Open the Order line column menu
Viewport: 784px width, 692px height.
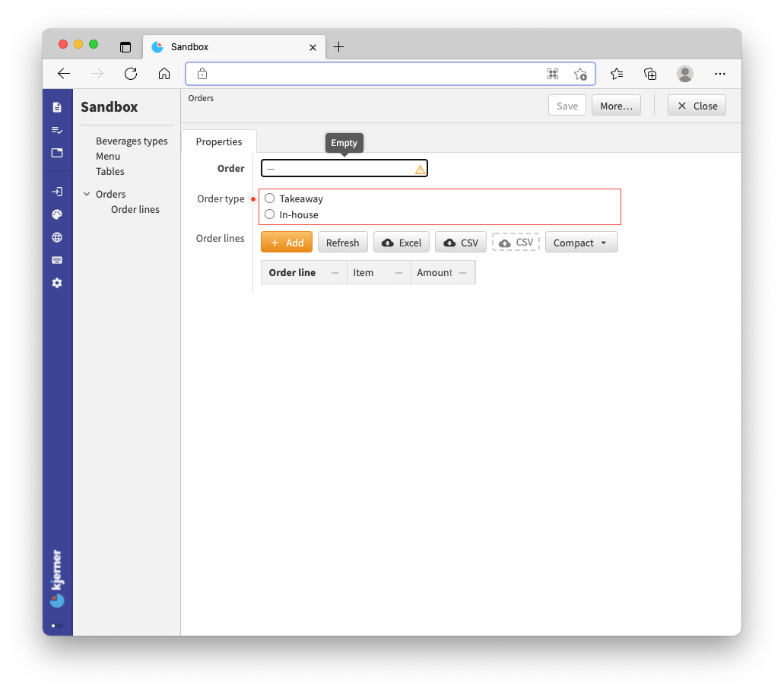[x=335, y=272]
